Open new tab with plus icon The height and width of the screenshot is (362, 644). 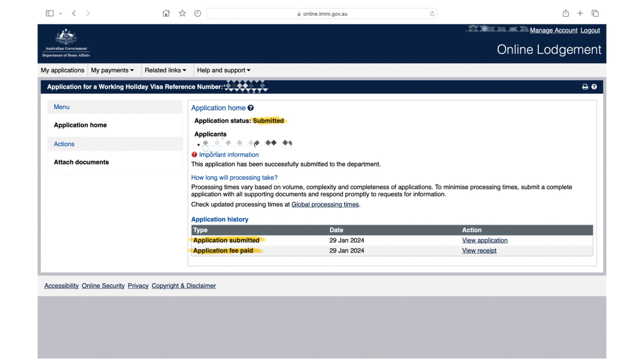click(580, 13)
